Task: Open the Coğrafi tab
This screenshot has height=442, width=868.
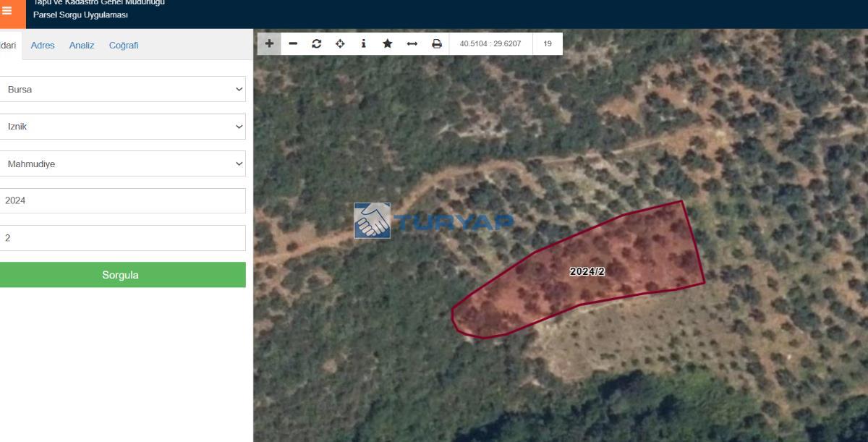Action: [x=124, y=45]
